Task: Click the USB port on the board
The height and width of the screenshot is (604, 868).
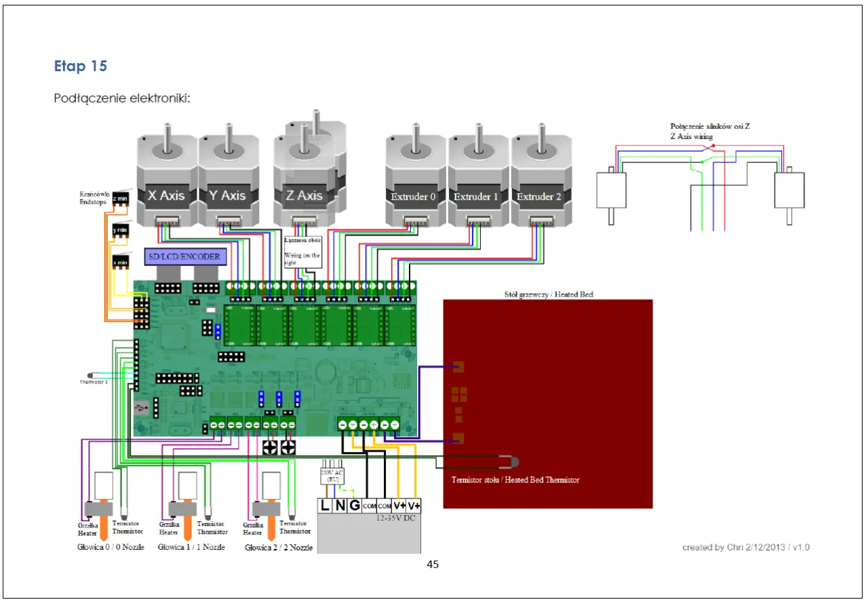Action: point(141,408)
